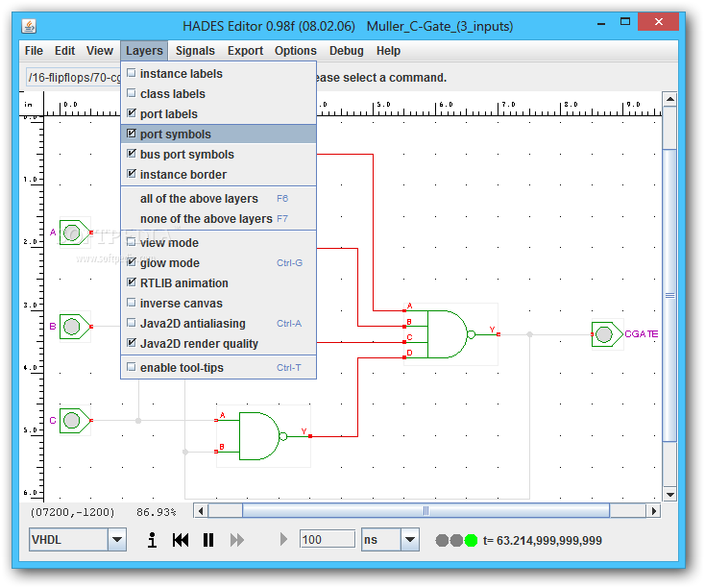Viewport: 705px width, 588px height.
Task: Open the File menu
Action: 34,50
